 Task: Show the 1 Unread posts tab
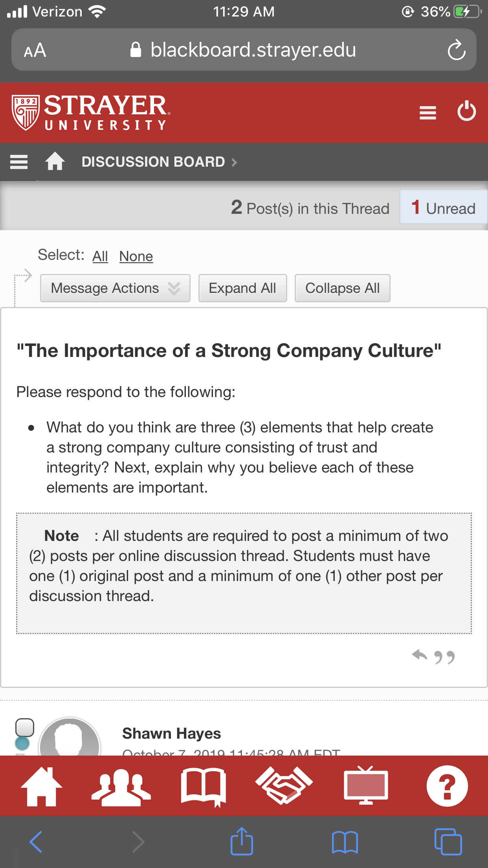[x=443, y=208]
